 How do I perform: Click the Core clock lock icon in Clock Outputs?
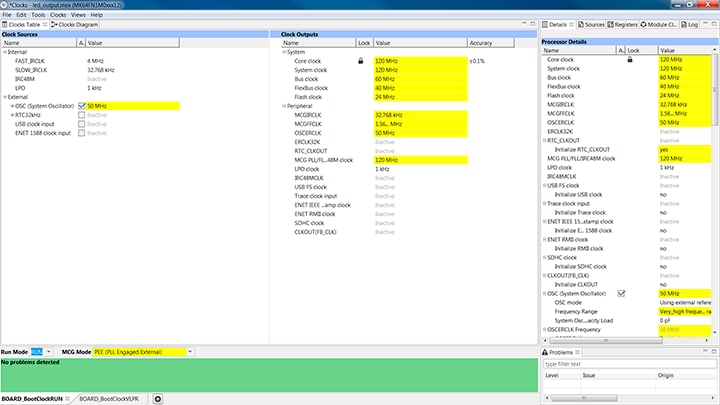pos(361,61)
